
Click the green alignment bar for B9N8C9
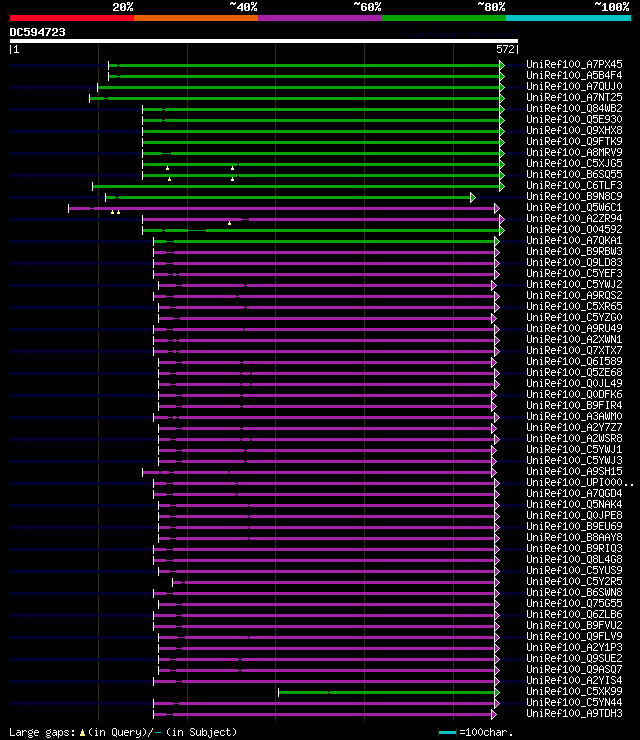[288, 197]
